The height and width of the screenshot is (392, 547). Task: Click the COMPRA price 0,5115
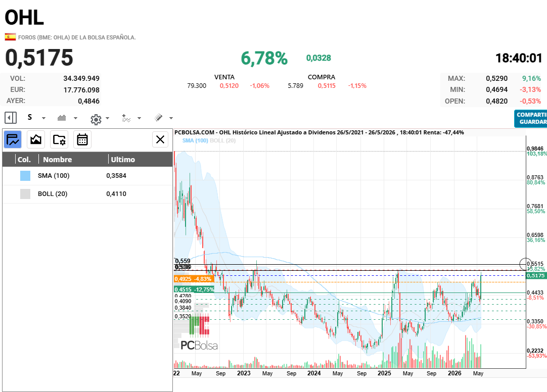pyautogui.click(x=327, y=86)
